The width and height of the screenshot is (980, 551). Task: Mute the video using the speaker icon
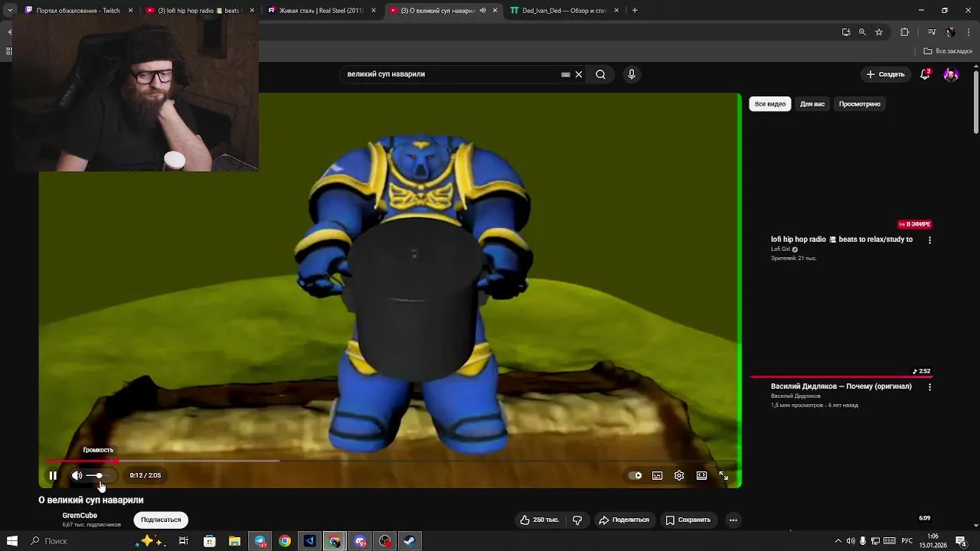pos(77,475)
